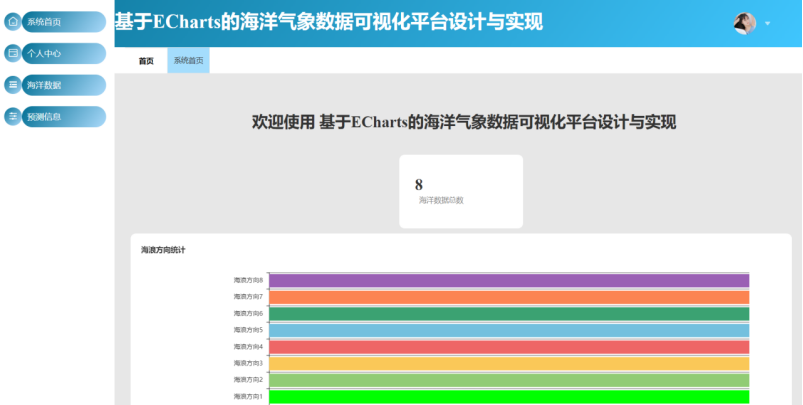This screenshot has height=405, width=803.
Task: Click the purple 海浪方向8 bar
Action: 509,281
